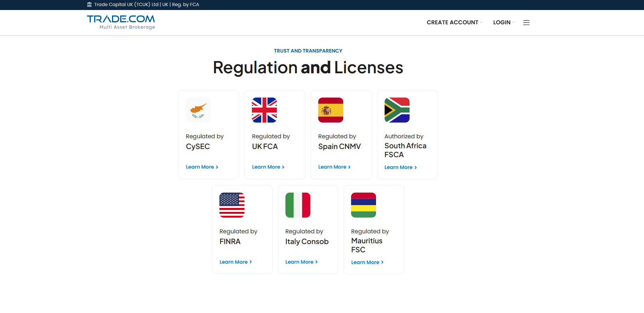Click the Spain CNMV heading text
This screenshot has height=313, width=644.
[x=340, y=146]
